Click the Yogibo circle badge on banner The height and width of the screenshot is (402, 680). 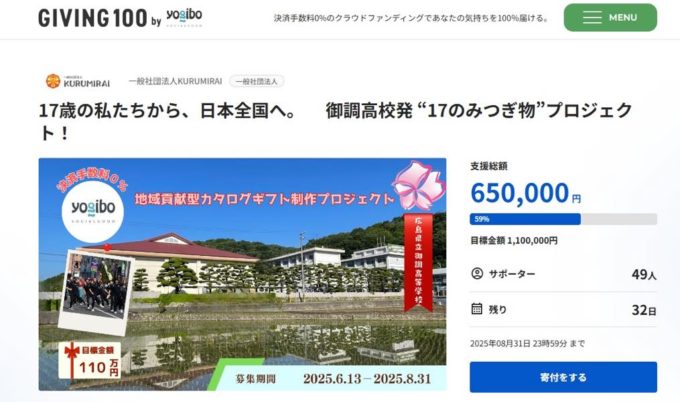point(93,211)
